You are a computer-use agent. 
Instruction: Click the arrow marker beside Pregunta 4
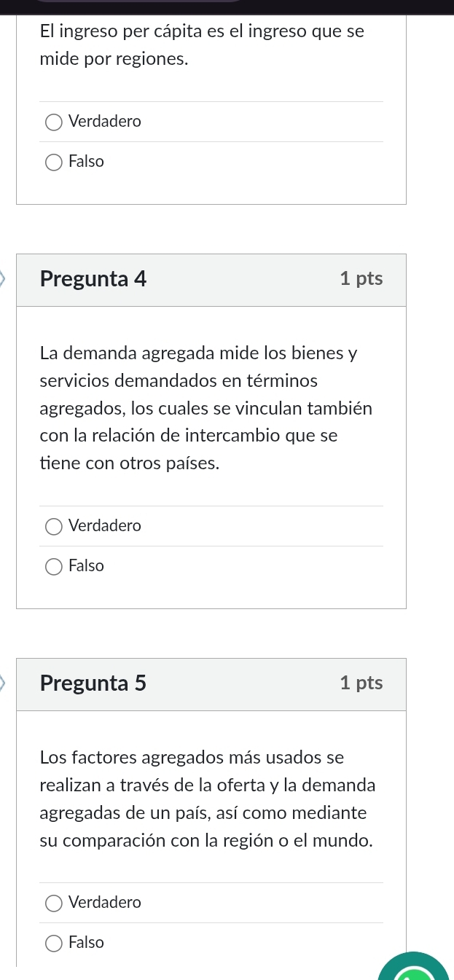click(x=4, y=279)
